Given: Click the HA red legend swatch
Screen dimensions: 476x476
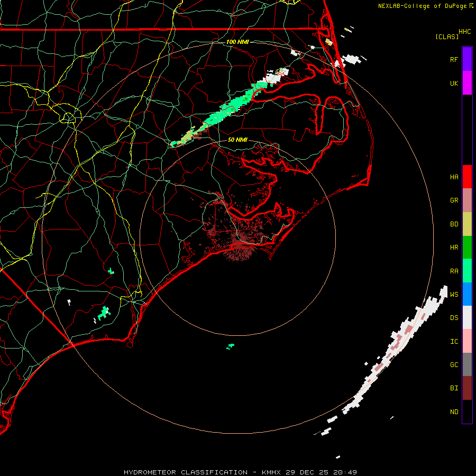Looking at the screenshot, I should 467,177.
